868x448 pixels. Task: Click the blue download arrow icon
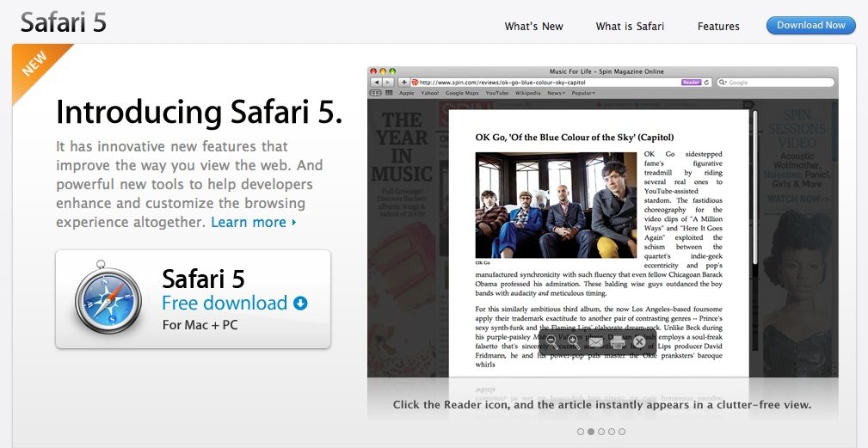click(x=300, y=303)
